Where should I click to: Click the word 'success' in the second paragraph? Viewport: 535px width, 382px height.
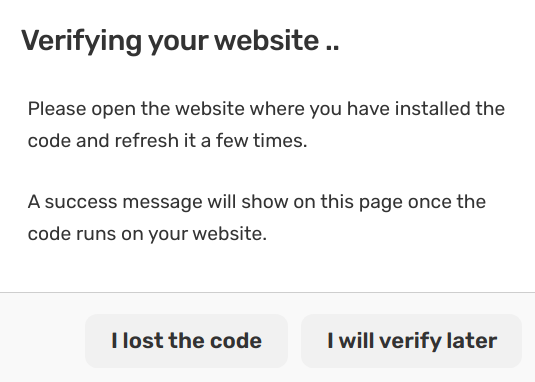point(81,202)
